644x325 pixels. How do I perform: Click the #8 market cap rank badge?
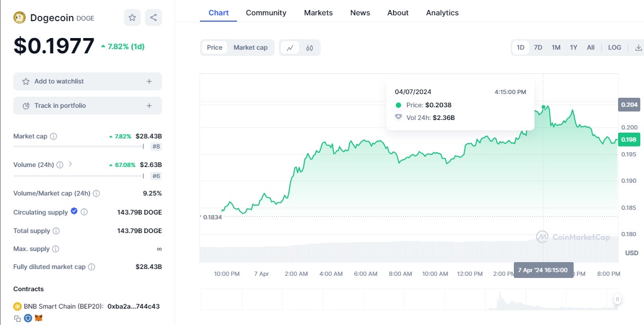click(x=156, y=147)
